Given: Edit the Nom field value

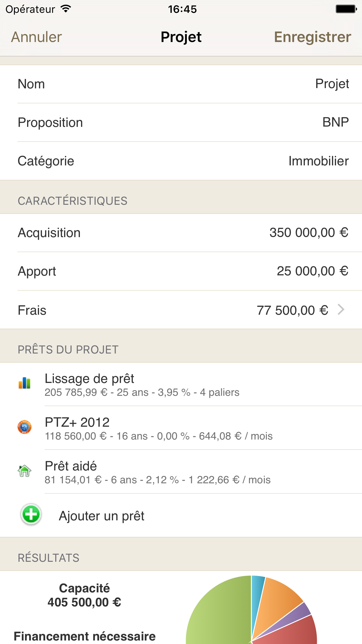Looking at the screenshot, I should (332, 84).
